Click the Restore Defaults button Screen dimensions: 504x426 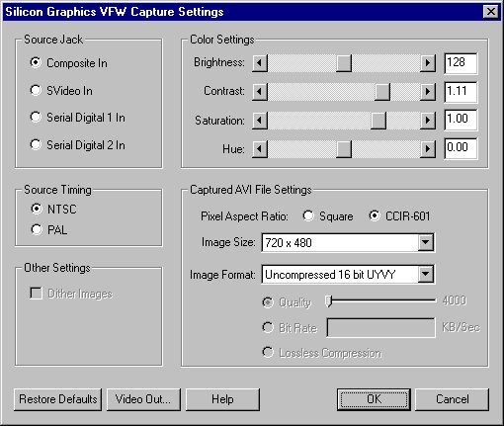(x=58, y=399)
